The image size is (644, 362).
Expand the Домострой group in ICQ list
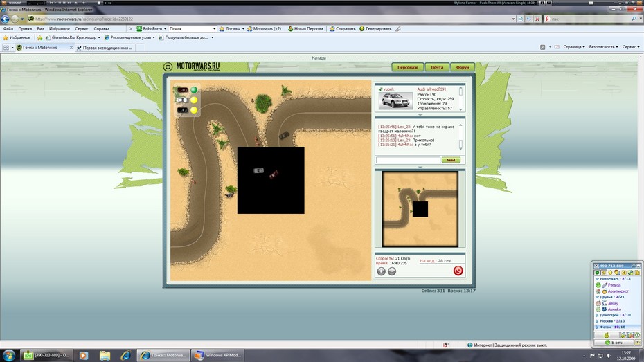click(597, 315)
